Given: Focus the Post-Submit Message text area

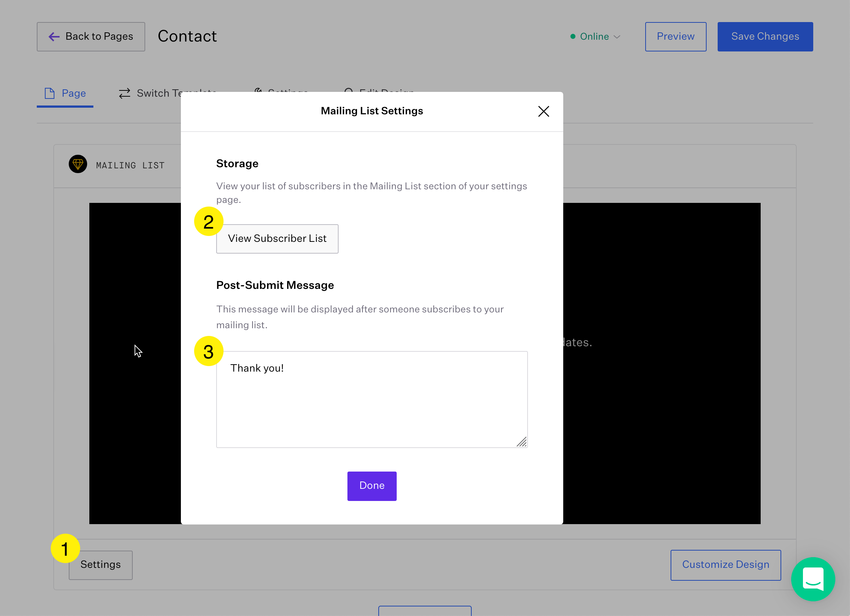Looking at the screenshot, I should [372, 399].
